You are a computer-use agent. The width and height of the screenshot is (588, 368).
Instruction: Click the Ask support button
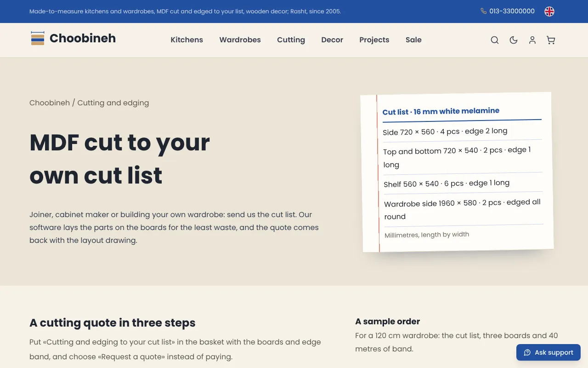548,352
